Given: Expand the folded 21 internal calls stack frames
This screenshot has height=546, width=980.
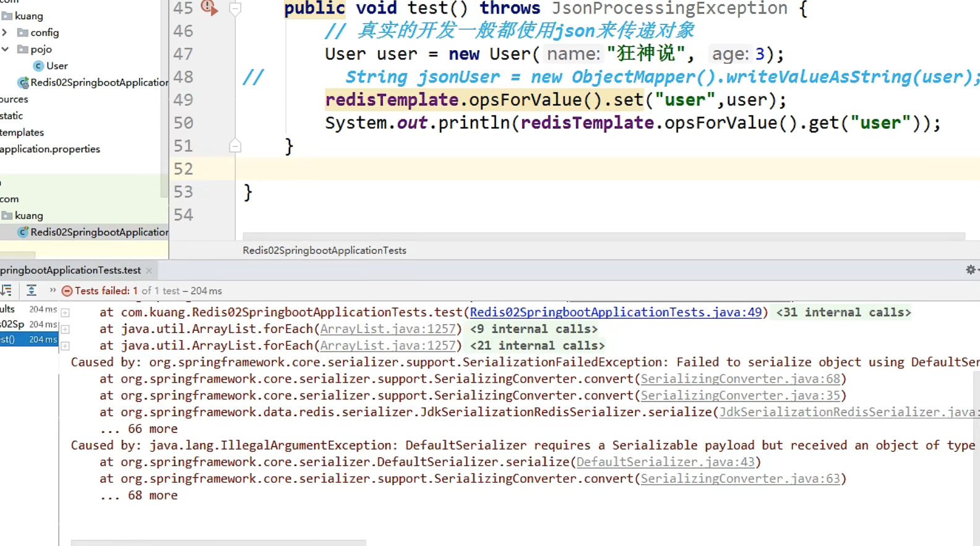Looking at the screenshot, I should pyautogui.click(x=538, y=345).
